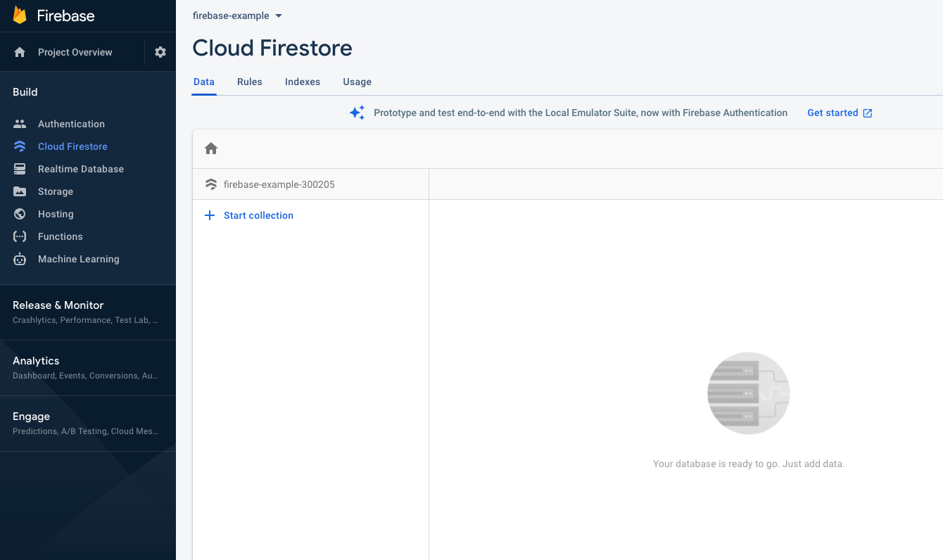Viewport: 943px width, 560px height.
Task: Click the Authentication people icon
Action: [20, 124]
